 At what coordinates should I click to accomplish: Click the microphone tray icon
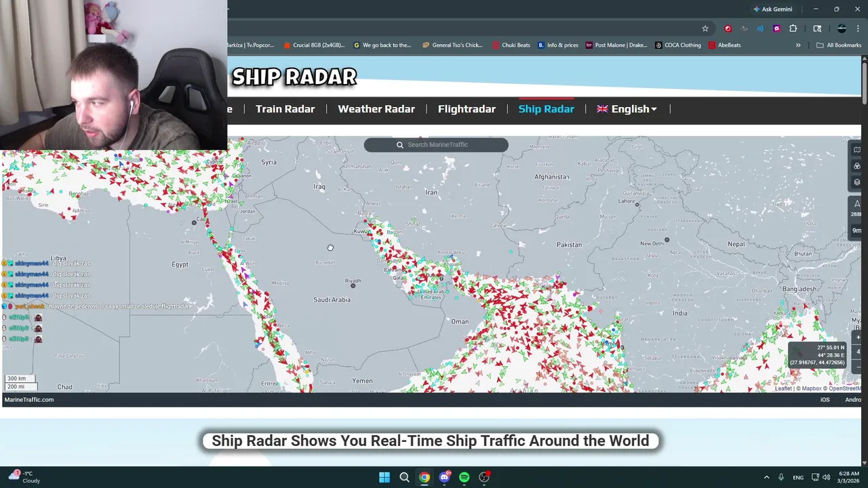[781, 477]
